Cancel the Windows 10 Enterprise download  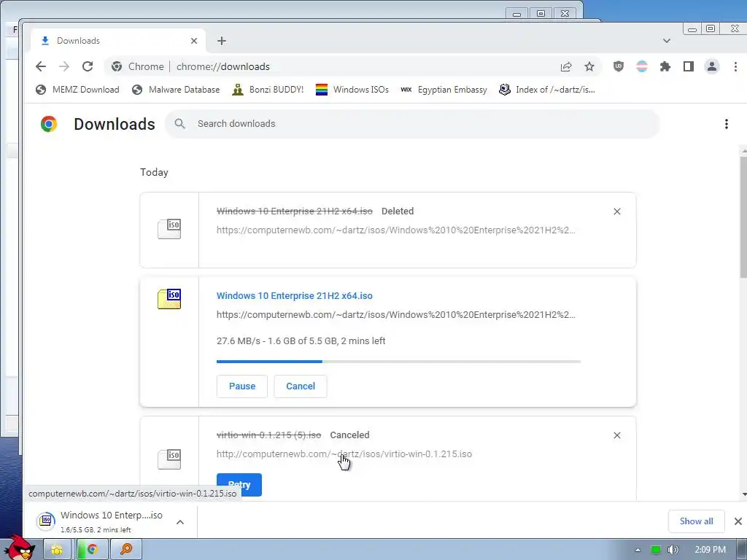pos(301,386)
